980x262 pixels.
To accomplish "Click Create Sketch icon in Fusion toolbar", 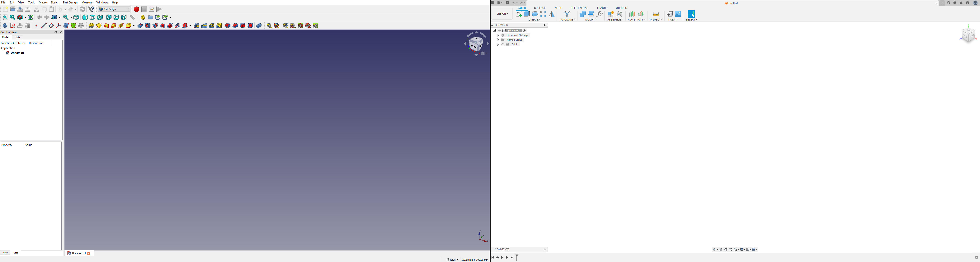I will point(519,14).
